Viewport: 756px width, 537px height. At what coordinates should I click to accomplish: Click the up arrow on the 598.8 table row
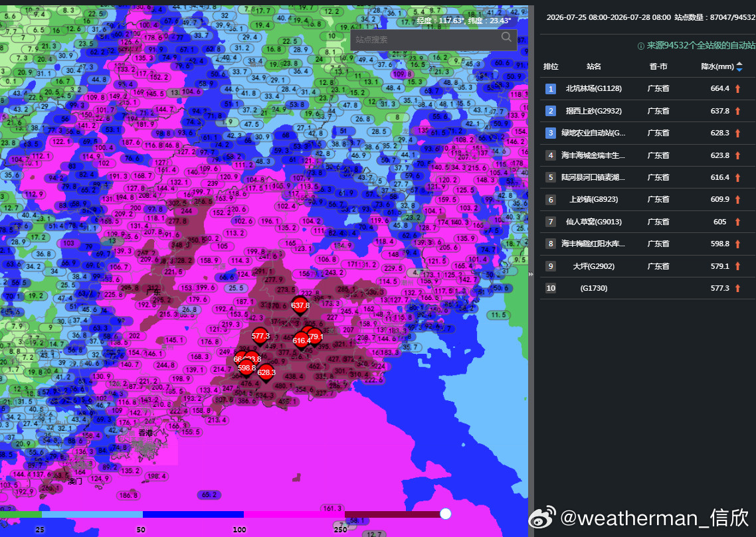coord(737,244)
